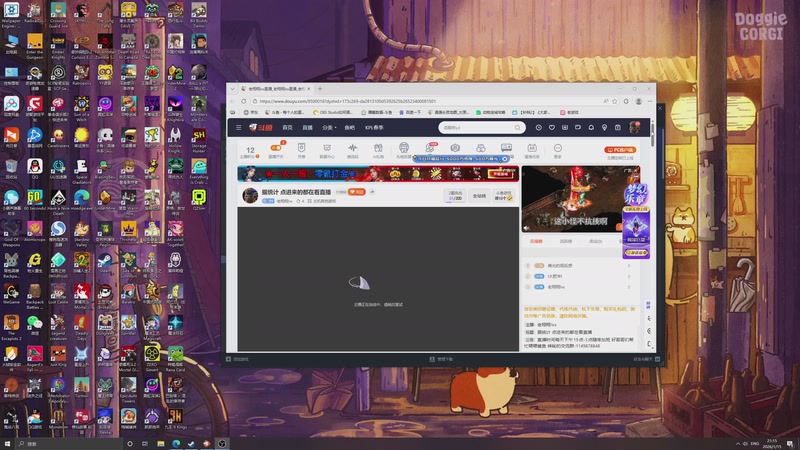Open the OBS Studio bookmark

pos(333,112)
